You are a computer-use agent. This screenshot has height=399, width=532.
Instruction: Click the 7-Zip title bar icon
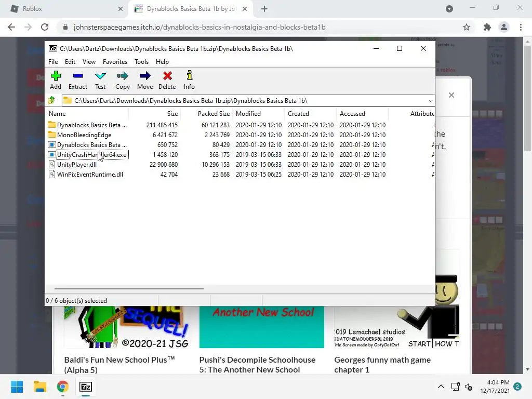point(53,48)
